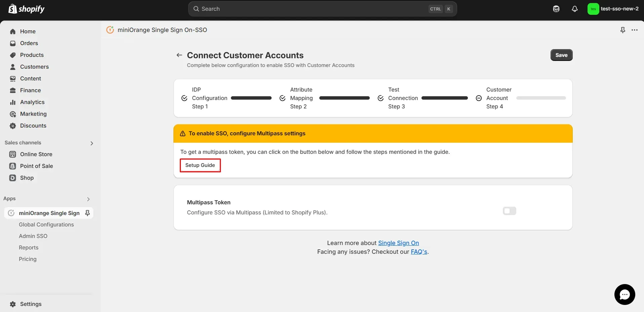Open the Reports submenu item

(x=29, y=247)
